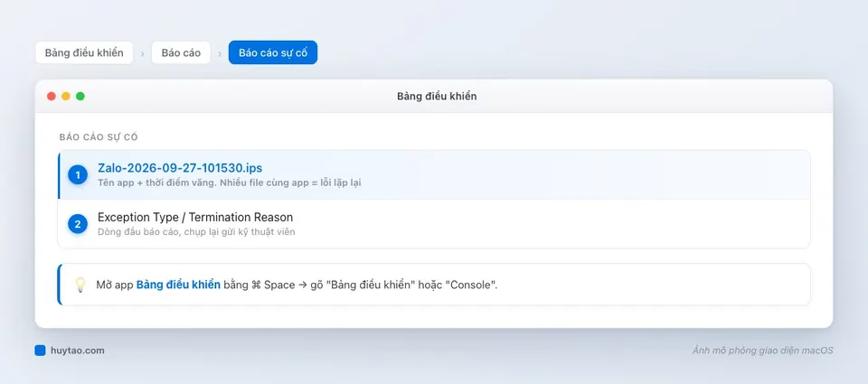Open the Bảng điều khiển breadcrumb
Screen dimensions: 868x384
[84, 52]
